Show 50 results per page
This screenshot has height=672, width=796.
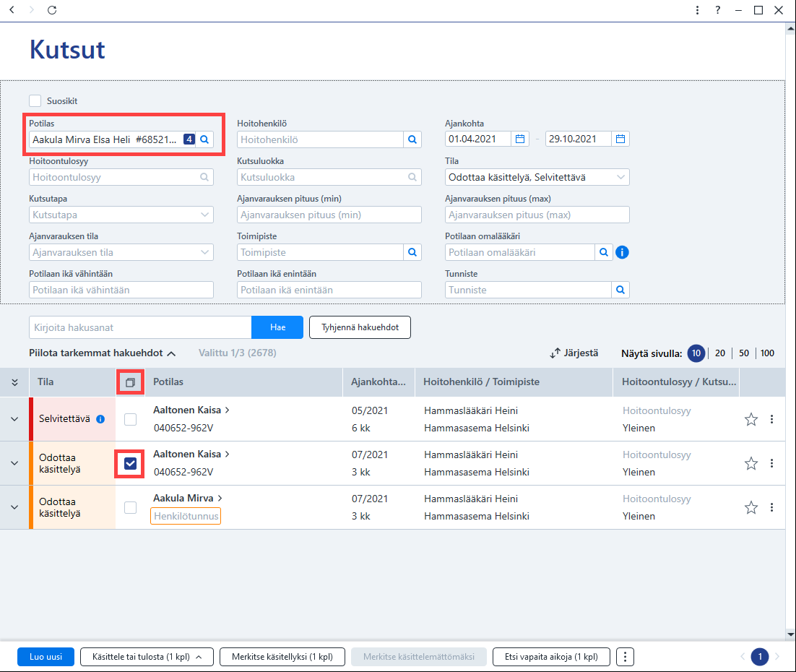click(744, 353)
